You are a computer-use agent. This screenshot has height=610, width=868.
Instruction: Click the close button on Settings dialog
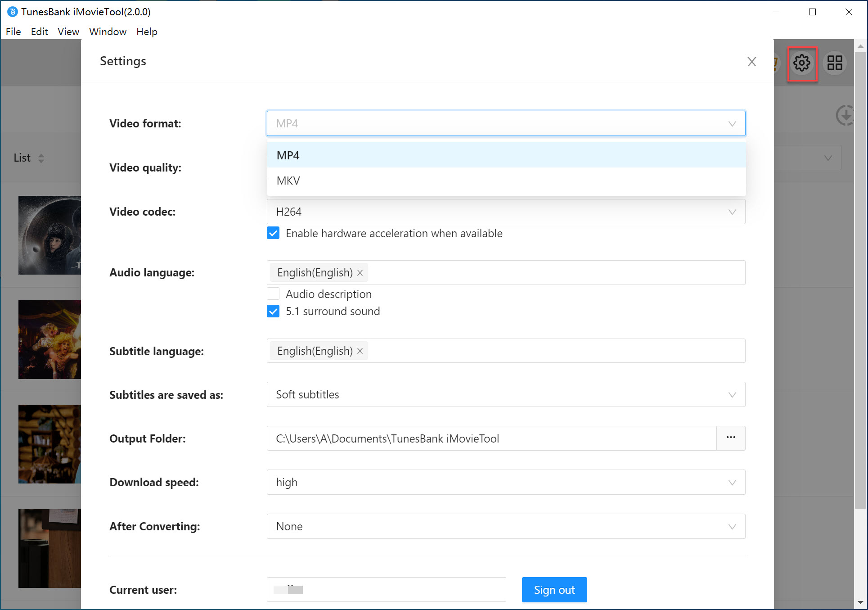point(752,61)
